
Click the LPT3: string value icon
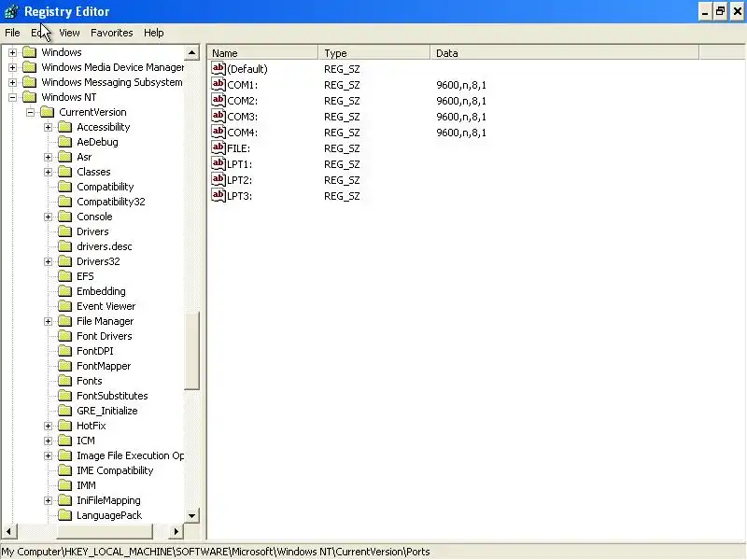pyautogui.click(x=218, y=195)
